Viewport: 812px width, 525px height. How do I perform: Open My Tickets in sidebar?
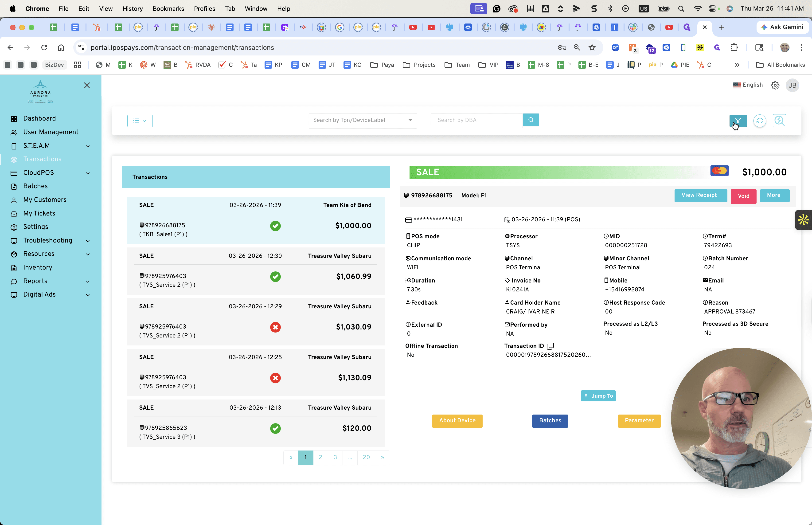pyautogui.click(x=39, y=213)
